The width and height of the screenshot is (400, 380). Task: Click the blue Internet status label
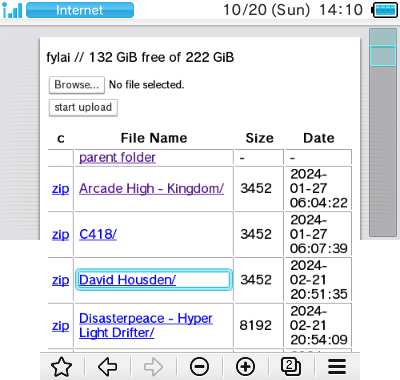80,10
